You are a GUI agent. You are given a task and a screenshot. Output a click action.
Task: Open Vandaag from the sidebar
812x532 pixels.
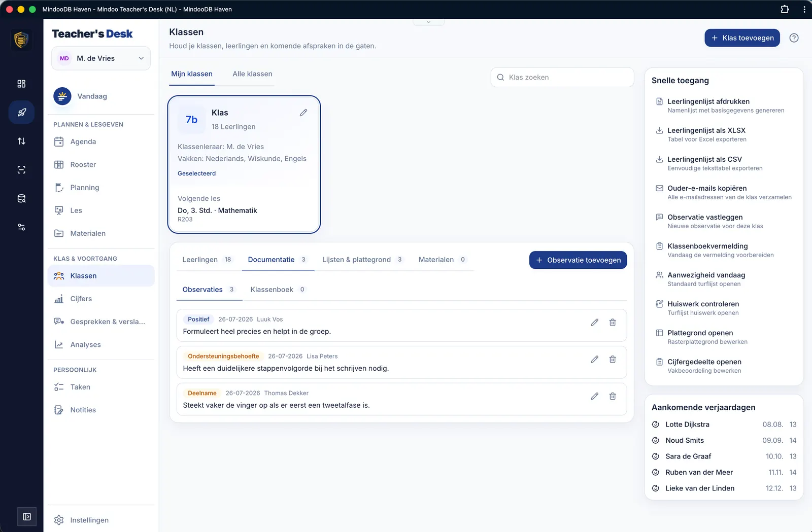click(x=101, y=96)
